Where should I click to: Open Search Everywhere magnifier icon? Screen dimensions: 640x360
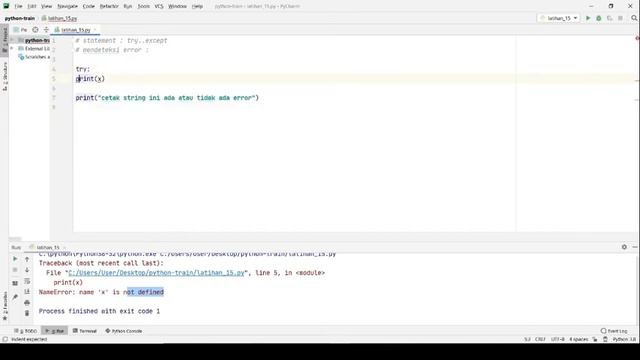(x=634, y=18)
